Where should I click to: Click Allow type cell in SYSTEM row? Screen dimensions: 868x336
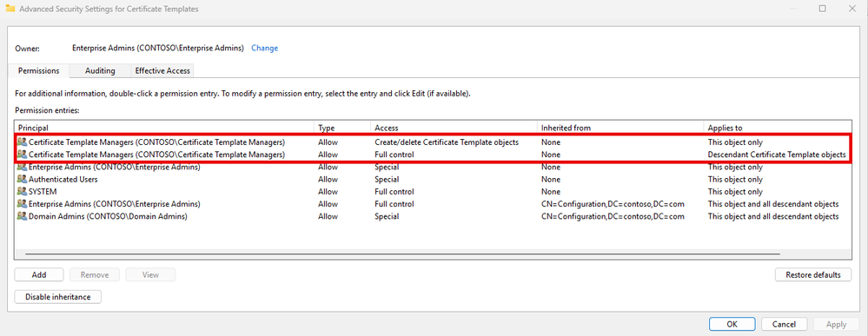point(328,192)
